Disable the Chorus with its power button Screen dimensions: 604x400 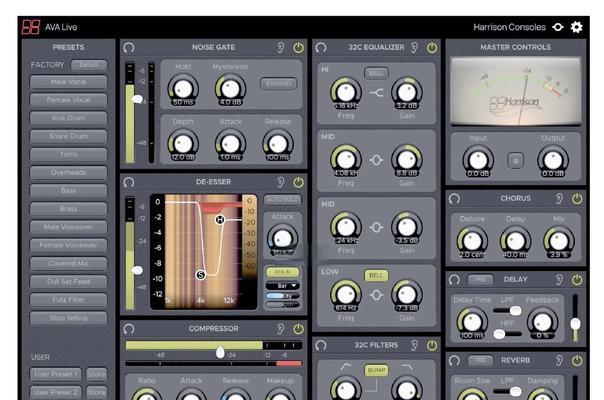[x=577, y=199]
